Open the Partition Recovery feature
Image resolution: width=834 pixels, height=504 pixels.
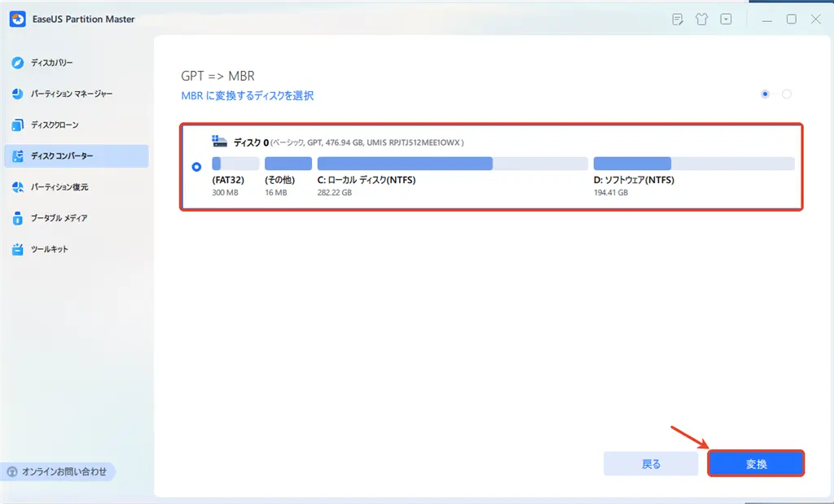tap(52, 186)
